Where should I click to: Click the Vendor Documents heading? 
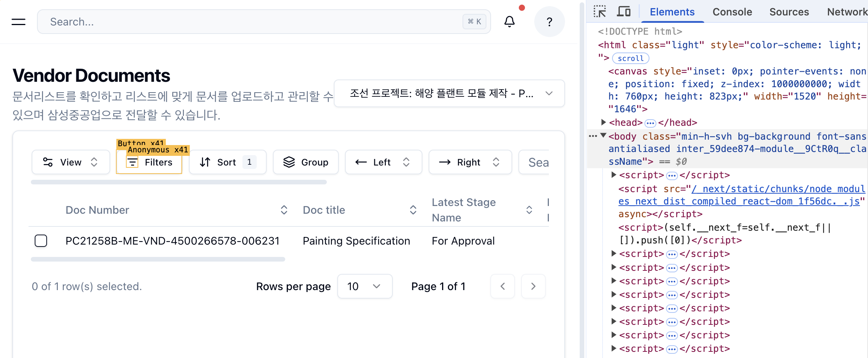coord(91,76)
